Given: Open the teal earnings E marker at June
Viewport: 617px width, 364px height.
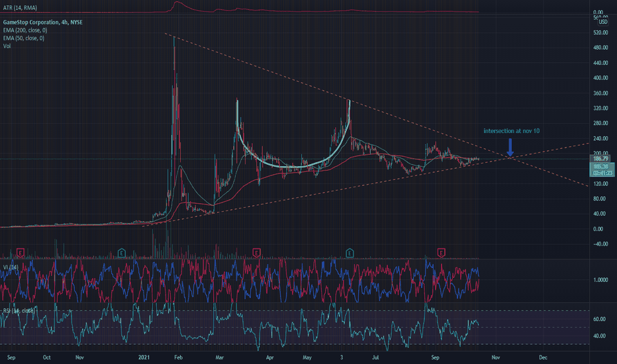Looking at the screenshot, I should (349, 253).
